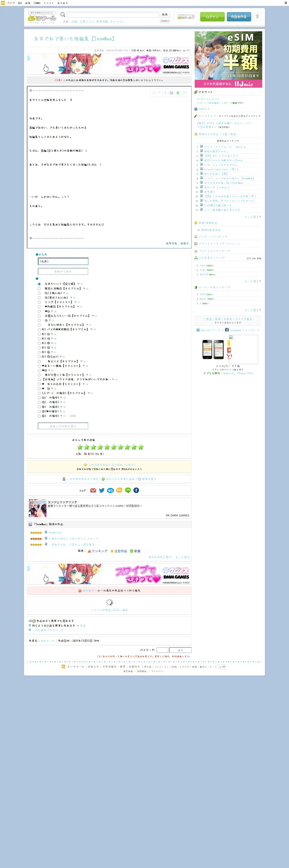Screen dimensions: 289x868
Task: Open the マリアージュアムール shota.w ranking link
Action: point(224,147)
